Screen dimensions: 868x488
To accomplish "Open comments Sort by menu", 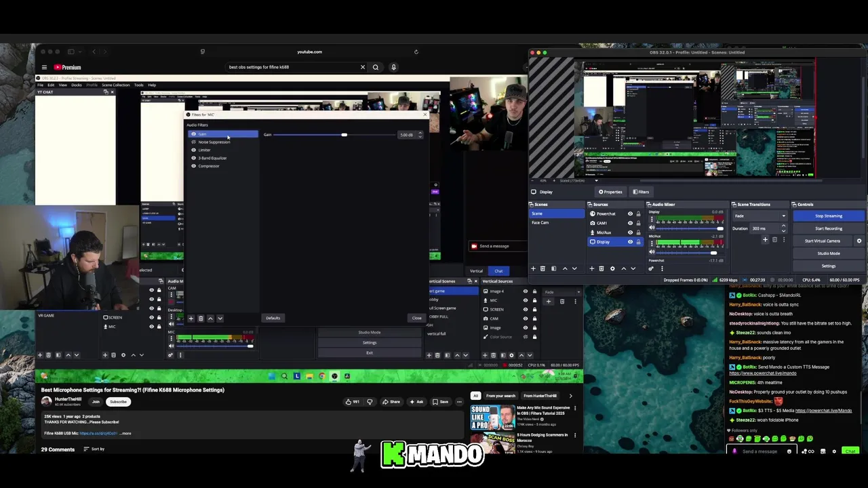I will point(94,449).
